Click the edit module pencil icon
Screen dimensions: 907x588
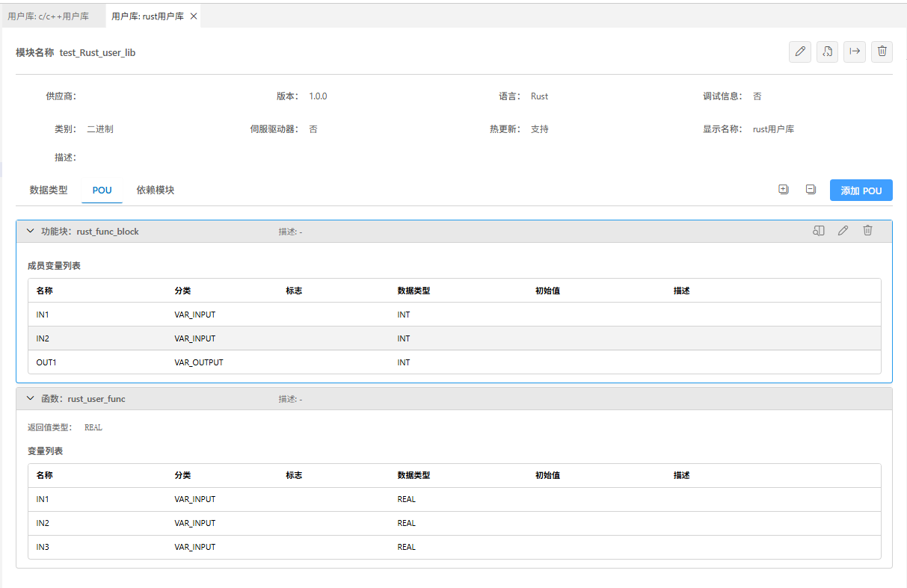click(800, 52)
